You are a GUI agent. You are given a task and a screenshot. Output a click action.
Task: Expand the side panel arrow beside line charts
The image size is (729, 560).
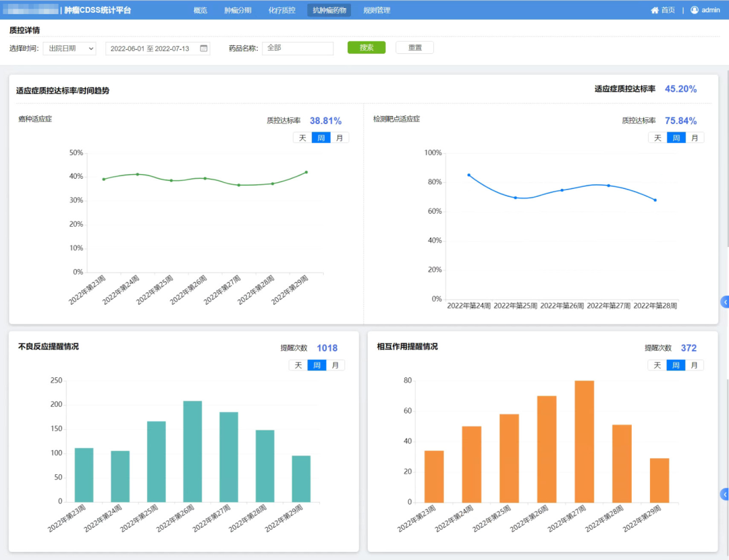pyautogui.click(x=724, y=302)
